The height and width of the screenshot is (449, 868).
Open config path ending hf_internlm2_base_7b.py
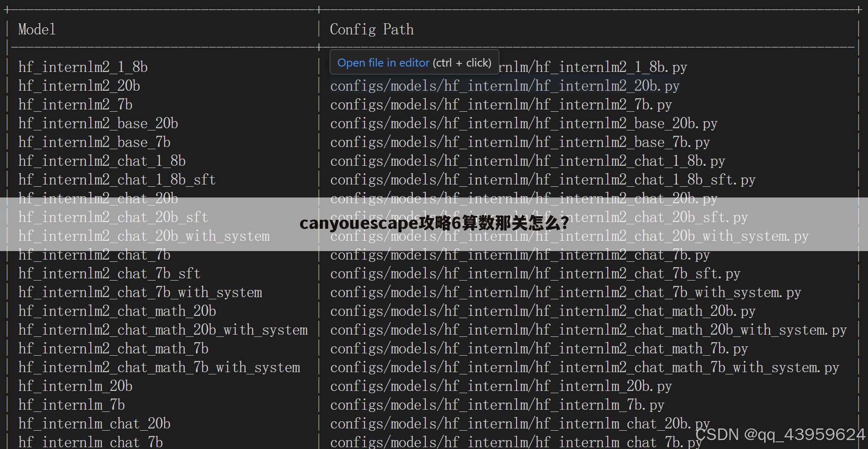[520, 142]
